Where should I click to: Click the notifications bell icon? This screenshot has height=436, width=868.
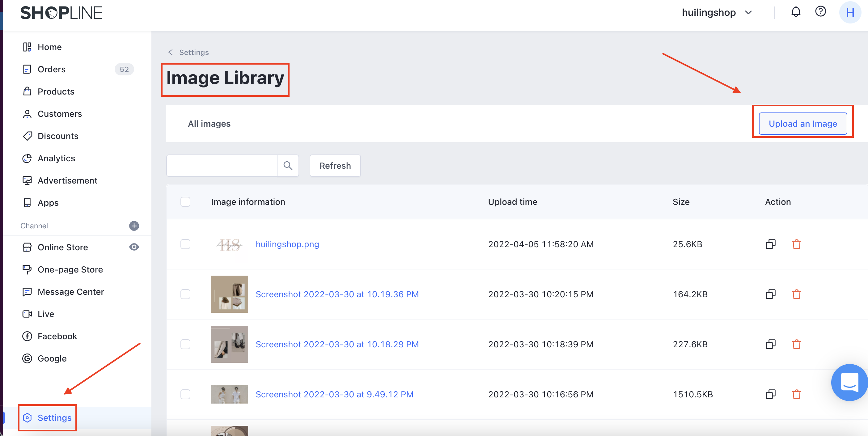tap(796, 12)
